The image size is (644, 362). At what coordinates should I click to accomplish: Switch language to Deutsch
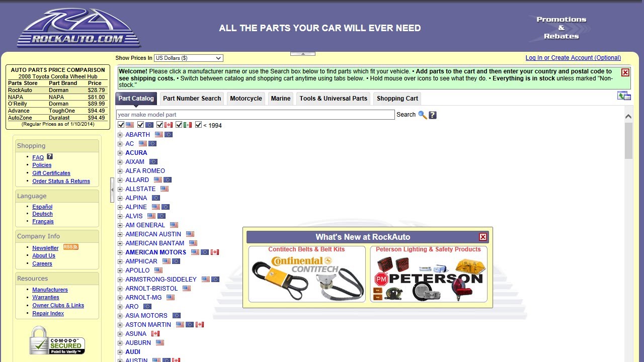(42, 214)
